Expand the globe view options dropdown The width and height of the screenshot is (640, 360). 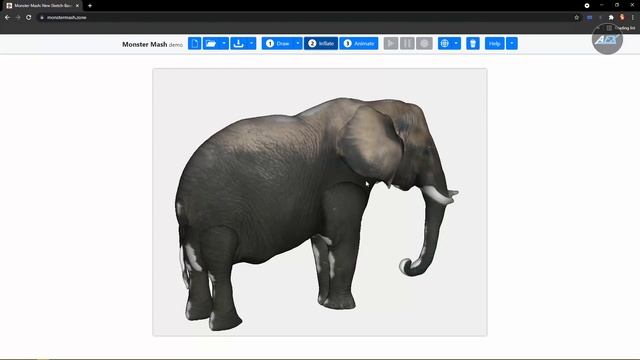(456, 43)
